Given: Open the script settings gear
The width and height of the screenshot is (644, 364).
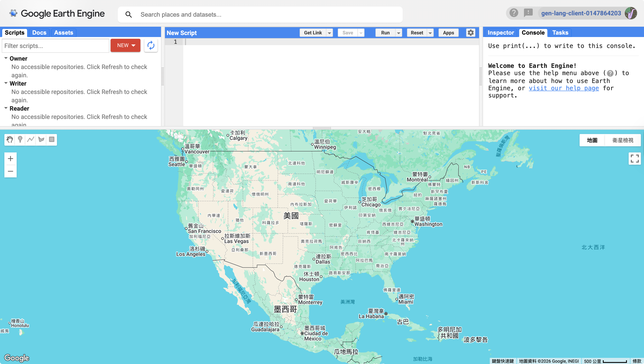Looking at the screenshot, I should tap(471, 33).
